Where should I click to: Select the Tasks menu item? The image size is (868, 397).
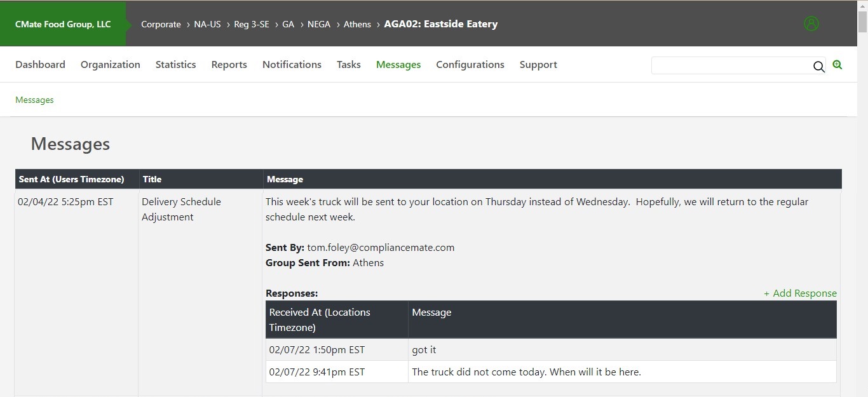[x=348, y=65]
